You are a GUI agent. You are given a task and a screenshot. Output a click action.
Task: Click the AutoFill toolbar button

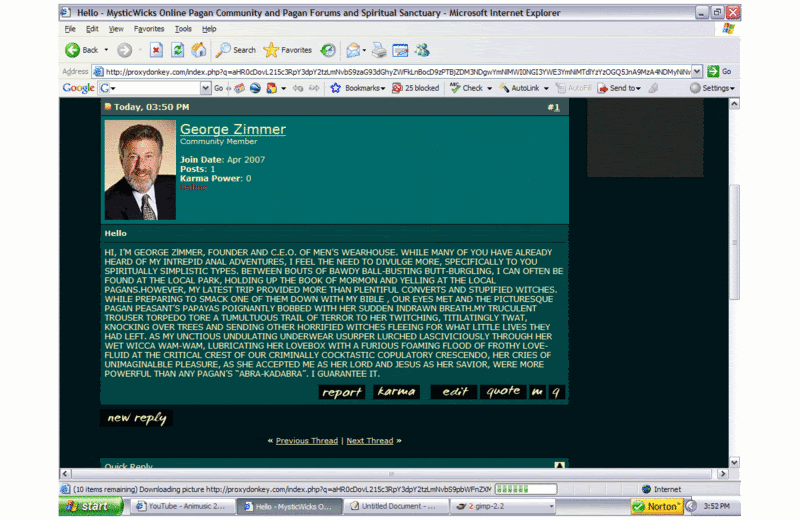click(574, 88)
